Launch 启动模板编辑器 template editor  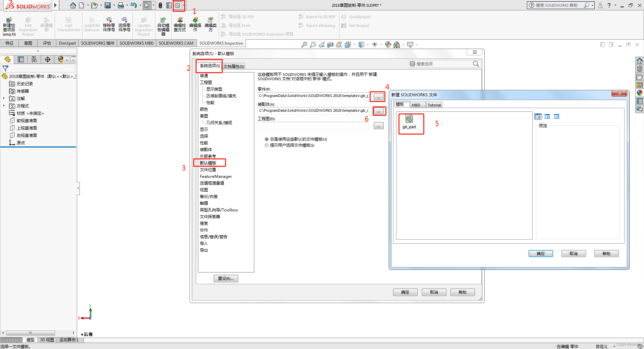[163, 27]
